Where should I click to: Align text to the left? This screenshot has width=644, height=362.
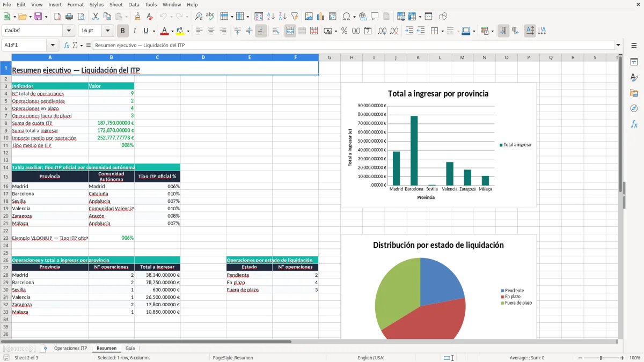(x=200, y=31)
